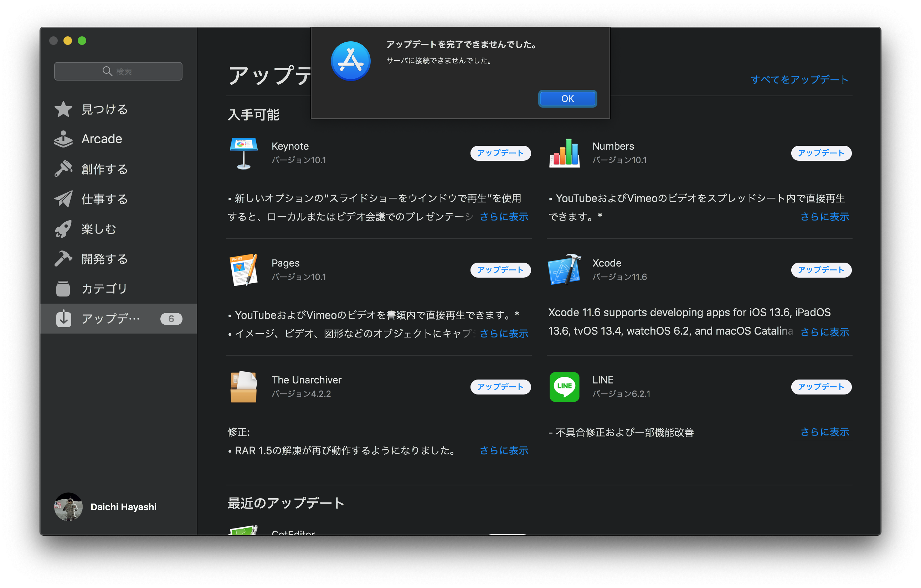921x588 pixels.
Task: Expand Keynote release notes with さらに表示
Action: [503, 216]
